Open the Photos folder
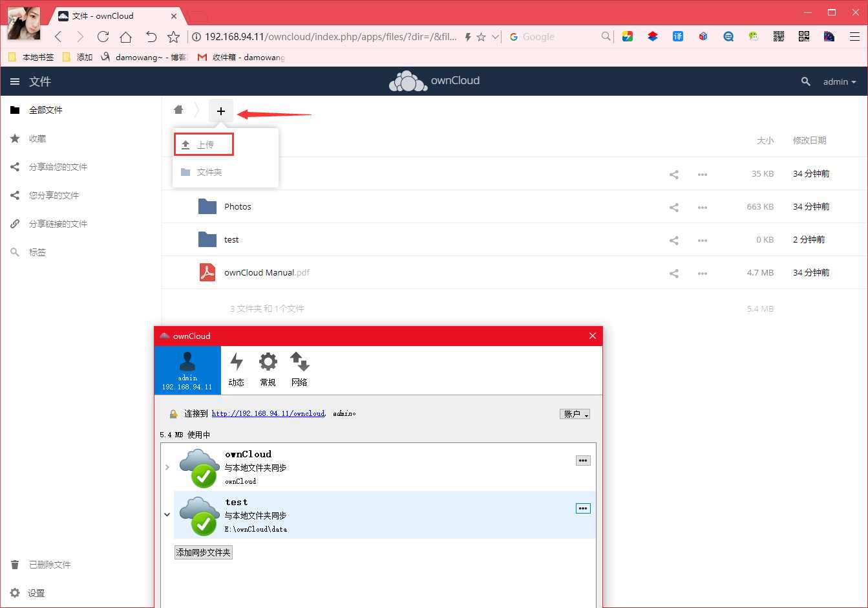Viewport: 868px width, 608px height. pos(238,207)
